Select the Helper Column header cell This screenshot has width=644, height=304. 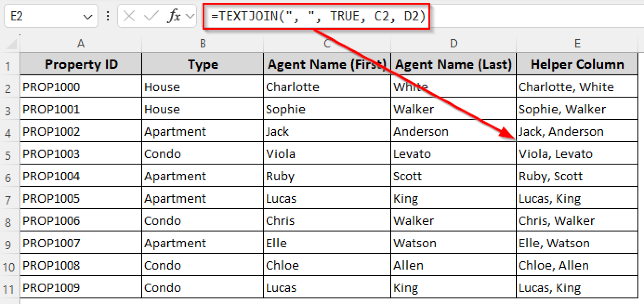pos(577,64)
